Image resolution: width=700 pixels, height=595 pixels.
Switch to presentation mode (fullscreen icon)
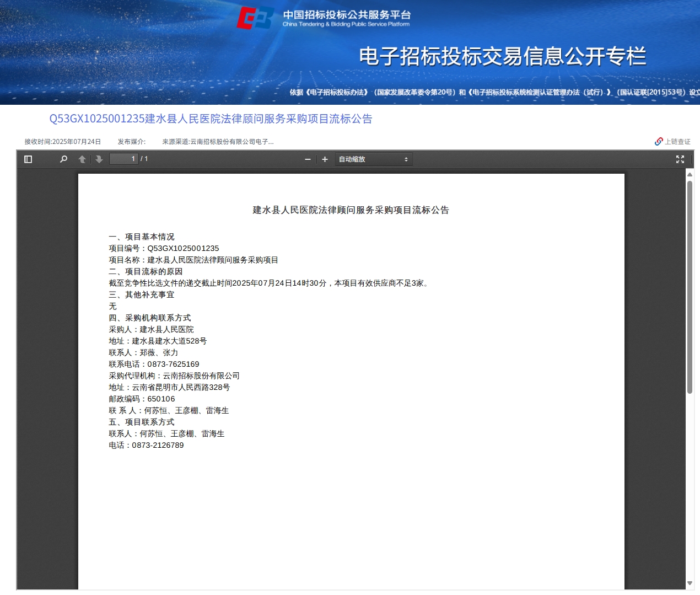pos(680,159)
